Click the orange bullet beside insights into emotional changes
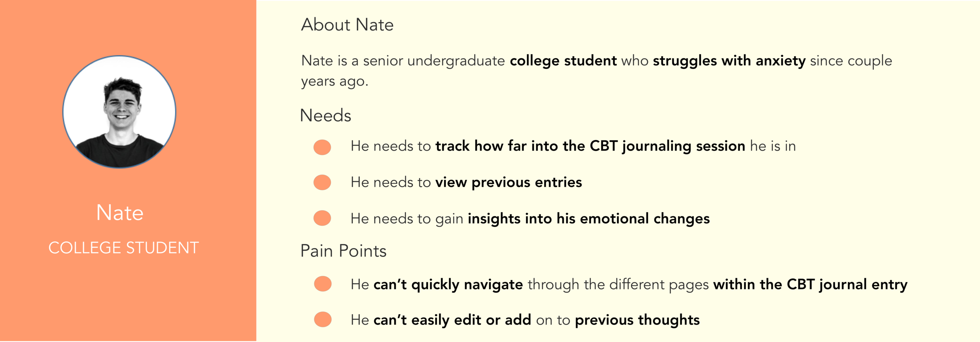The height and width of the screenshot is (342, 980). click(322, 218)
